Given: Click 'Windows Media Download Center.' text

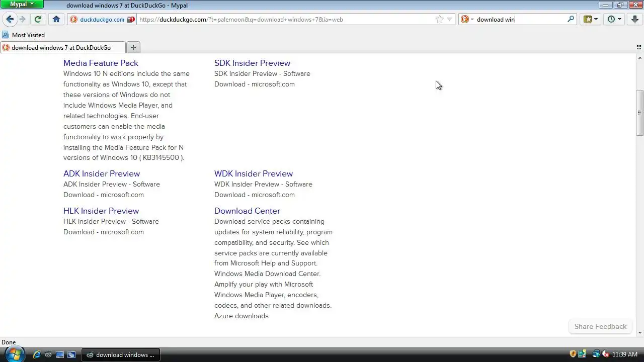Looking at the screenshot, I should click(x=267, y=274).
